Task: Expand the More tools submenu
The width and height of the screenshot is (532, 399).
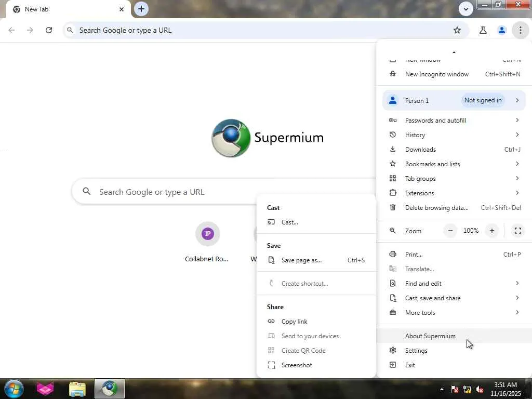Action: [454, 312]
